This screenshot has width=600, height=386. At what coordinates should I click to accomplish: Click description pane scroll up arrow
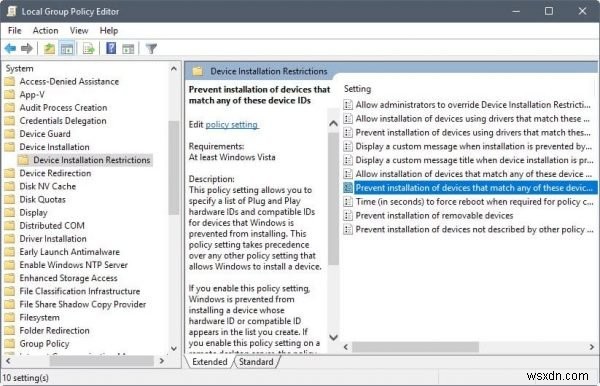coord(333,123)
